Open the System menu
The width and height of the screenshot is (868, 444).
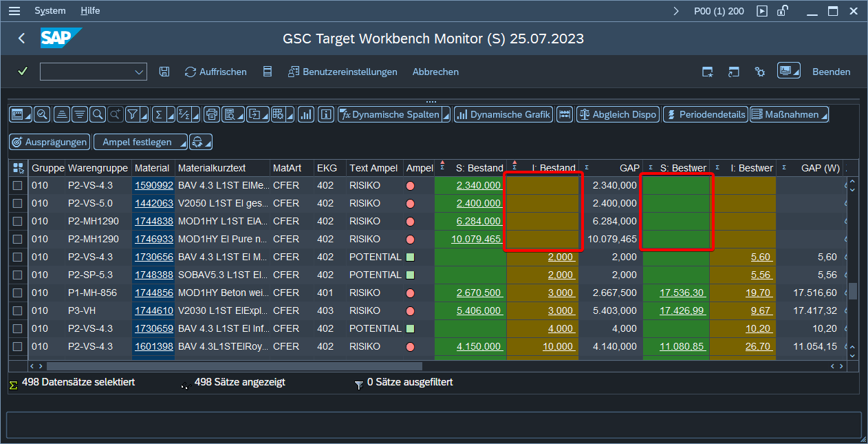[x=50, y=11]
